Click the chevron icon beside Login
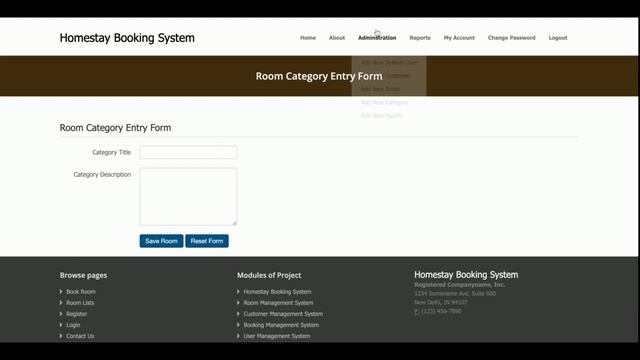The width and height of the screenshot is (640, 360). [x=61, y=325]
